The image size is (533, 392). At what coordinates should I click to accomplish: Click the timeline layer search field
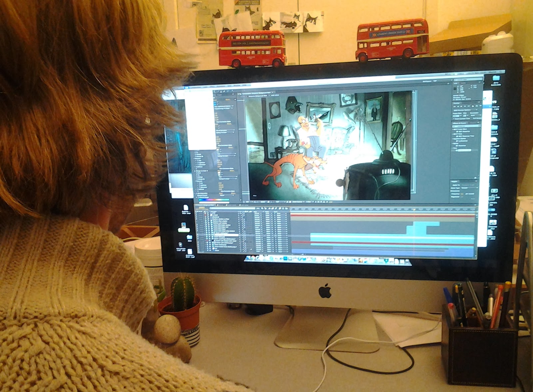[x=233, y=208]
